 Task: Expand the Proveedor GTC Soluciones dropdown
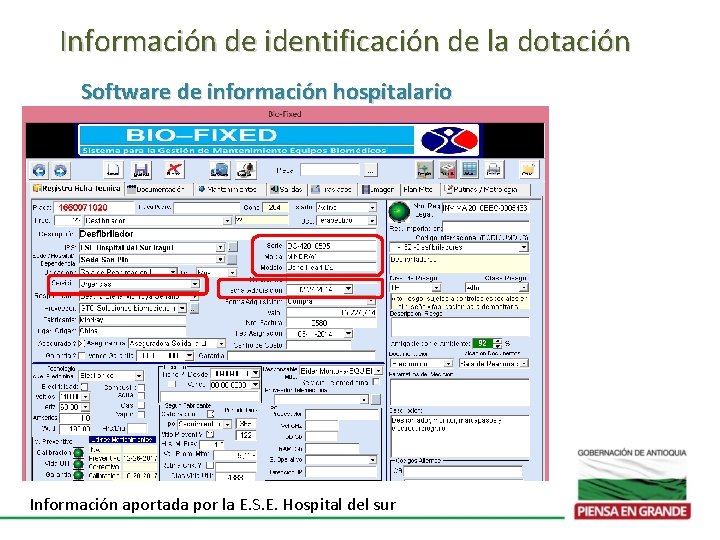coord(182,308)
